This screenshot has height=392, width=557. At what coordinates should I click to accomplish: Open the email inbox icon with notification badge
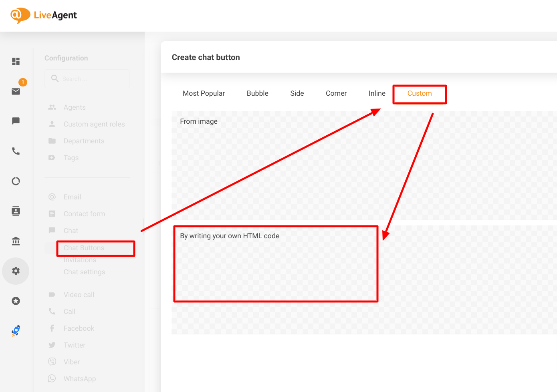tap(16, 91)
